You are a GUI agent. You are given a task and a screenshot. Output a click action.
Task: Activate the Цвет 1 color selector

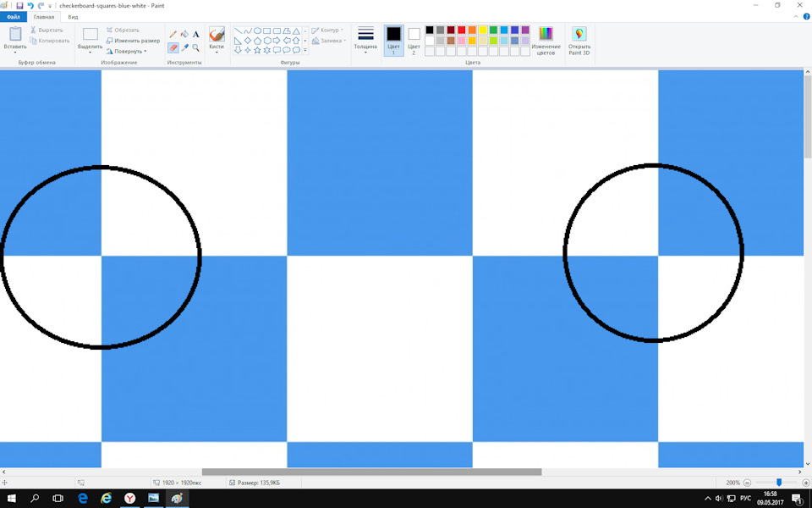pos(393,40)
